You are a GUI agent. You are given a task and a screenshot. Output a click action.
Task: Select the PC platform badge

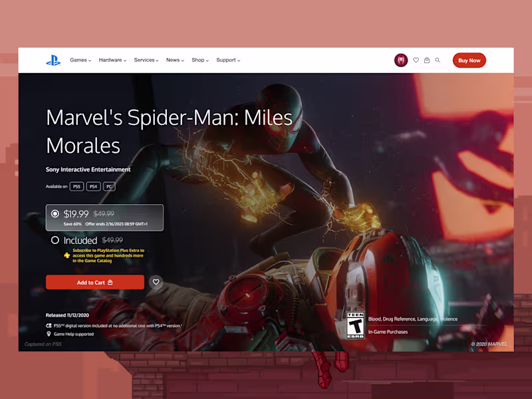(x=109, y=186)
